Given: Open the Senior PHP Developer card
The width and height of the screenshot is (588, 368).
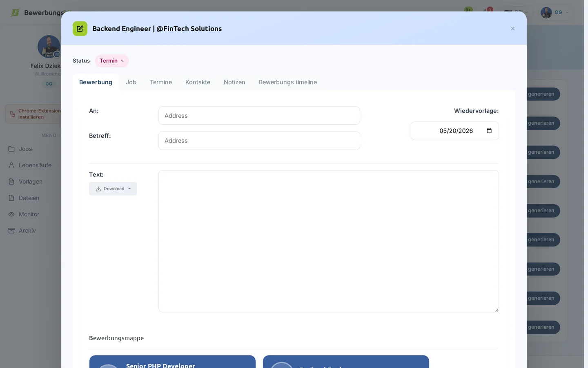Looking at the screenshot, I should click(172, 362).
